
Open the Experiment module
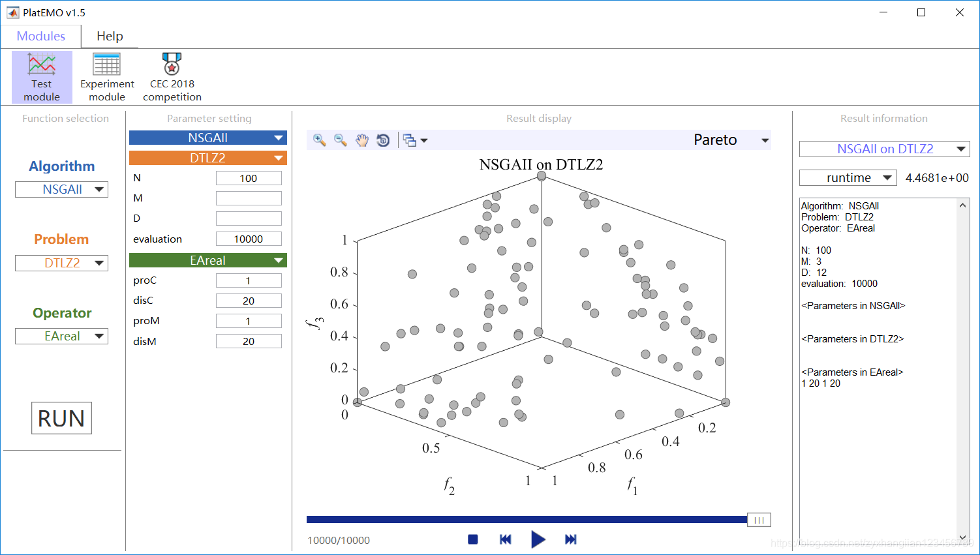click(x=106, y=75)
